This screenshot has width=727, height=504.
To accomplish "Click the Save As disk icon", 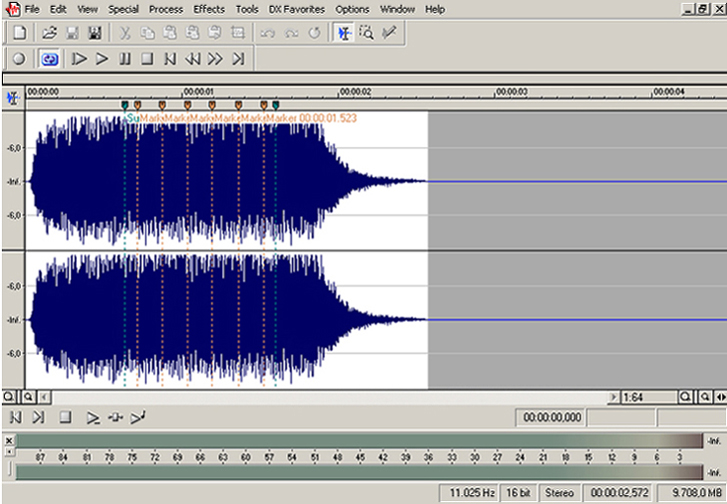I will click(95, 33).
